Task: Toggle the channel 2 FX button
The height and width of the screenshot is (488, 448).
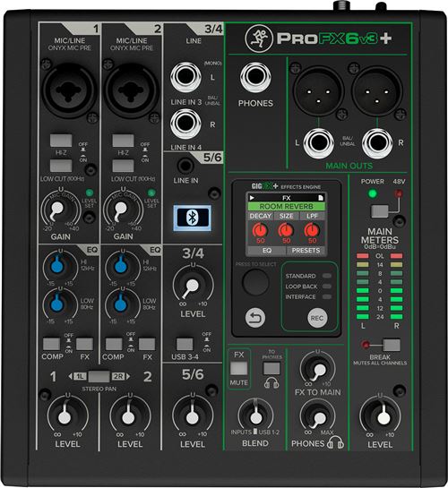Action: point(147,344)
